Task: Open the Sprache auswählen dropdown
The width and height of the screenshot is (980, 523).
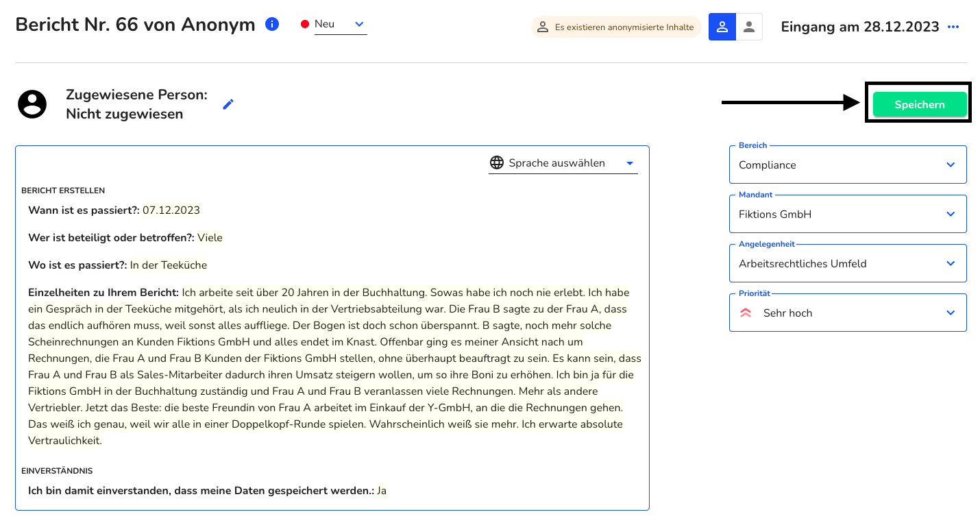Action: pos(563,163)
